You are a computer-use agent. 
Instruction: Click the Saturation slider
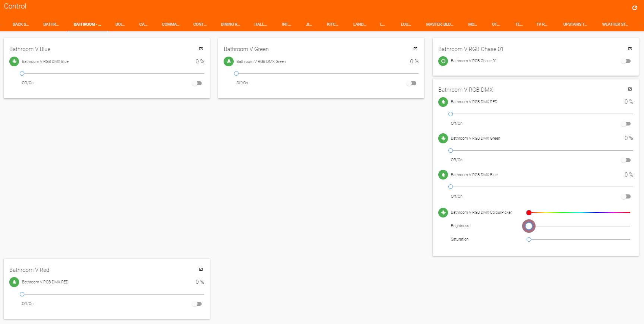point(578,239)
